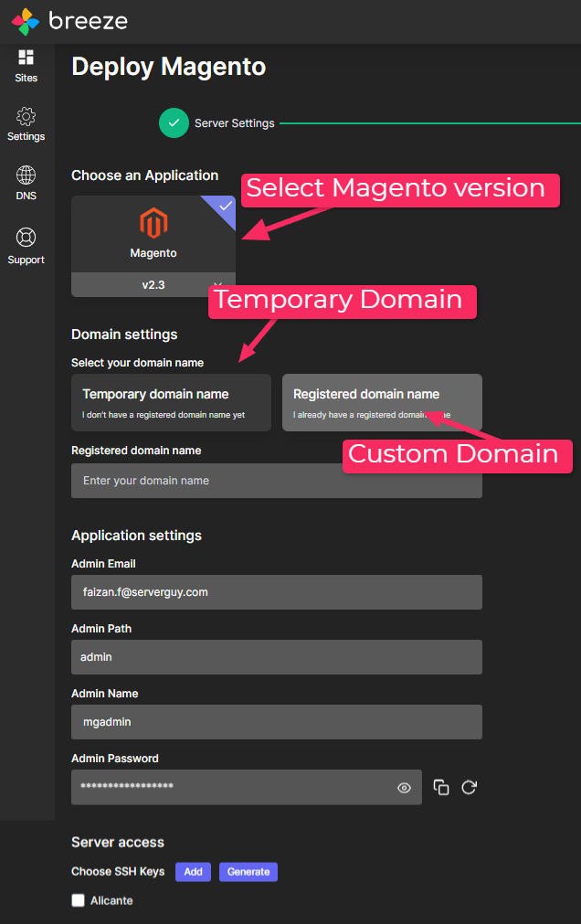Click the Choose SSH Keys label

(x=118, y=872)
